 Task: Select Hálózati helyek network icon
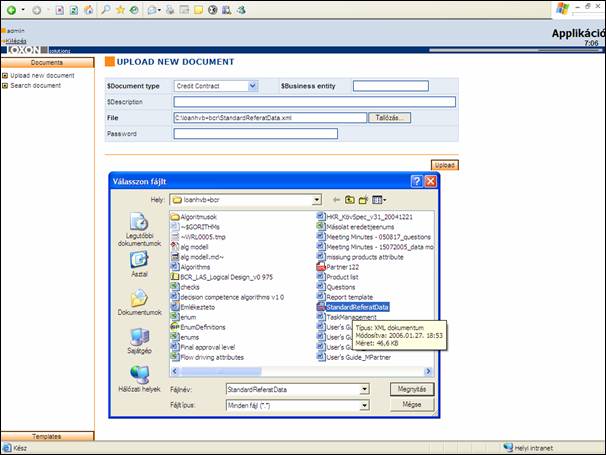coord(139,376)
